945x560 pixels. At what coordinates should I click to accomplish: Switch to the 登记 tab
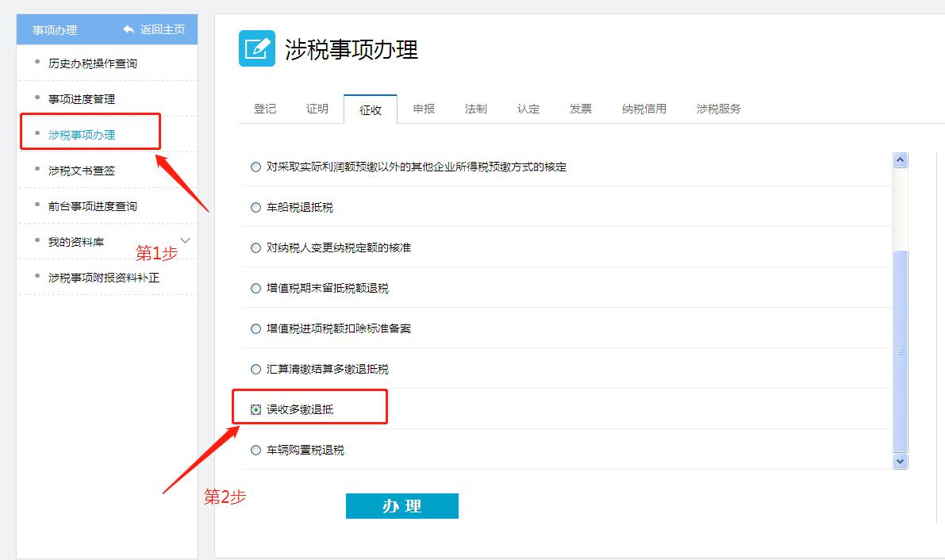click(266, 109)
